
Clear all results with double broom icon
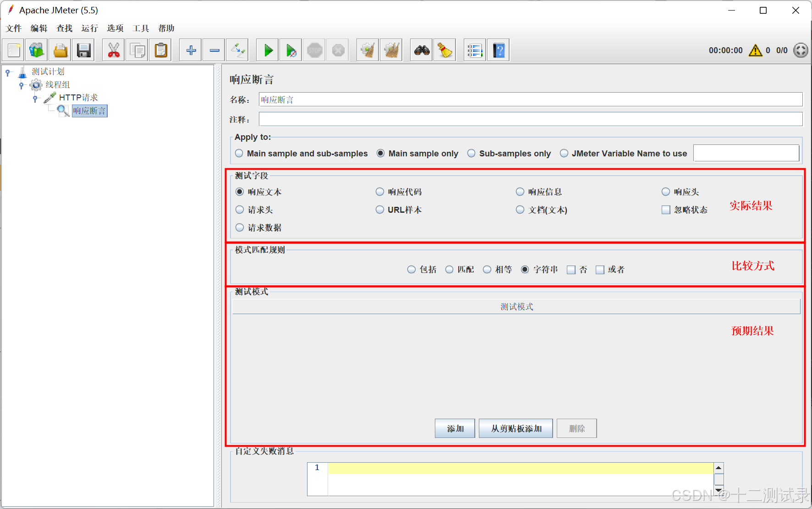(x=391, y=50)
